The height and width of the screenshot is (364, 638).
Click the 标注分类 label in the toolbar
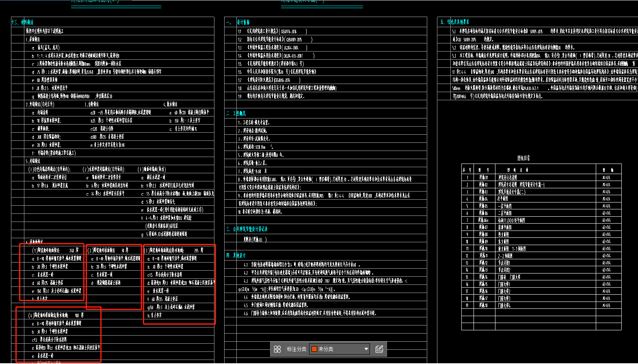(x=296, y=349)
